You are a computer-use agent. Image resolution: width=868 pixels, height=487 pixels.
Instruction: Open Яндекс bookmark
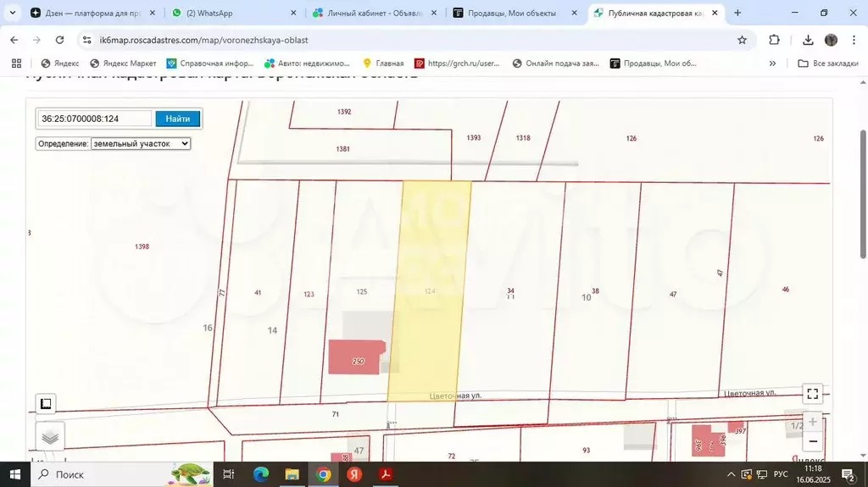60,63
